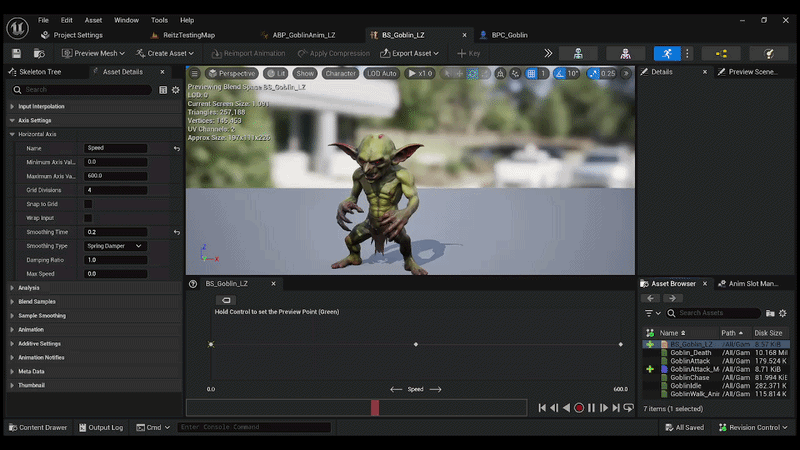The width and height of the screenshot is (800, 450).
Task: Open the Revision Control menu
Action: point(753,428)
